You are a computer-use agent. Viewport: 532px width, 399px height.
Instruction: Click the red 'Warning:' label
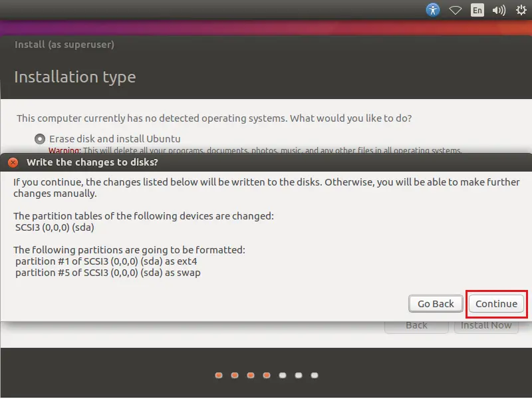point(65,150)
